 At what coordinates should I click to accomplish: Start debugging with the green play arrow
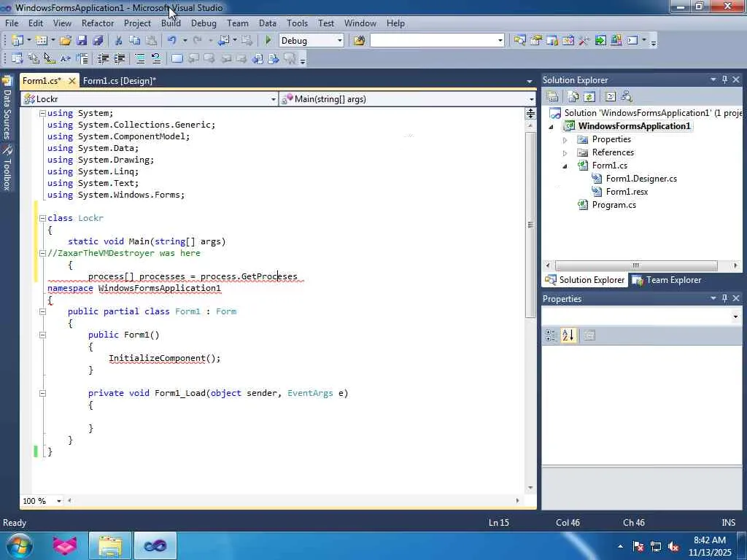click(268, 41)
